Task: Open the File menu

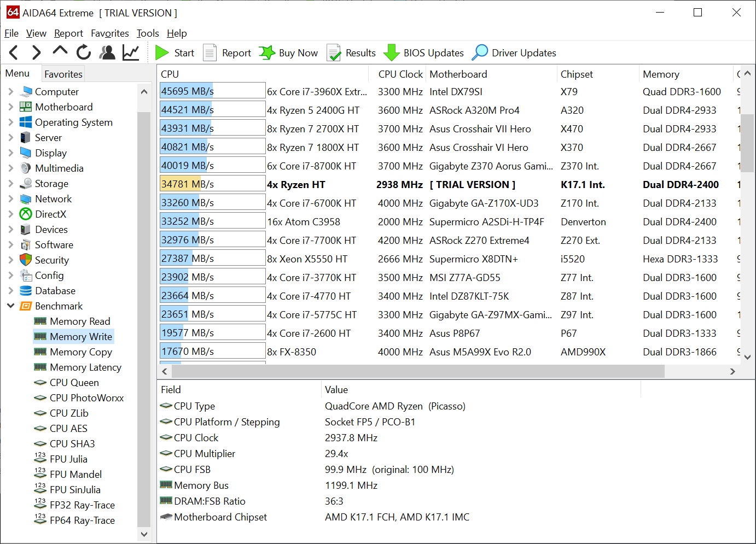Action: 11,33
